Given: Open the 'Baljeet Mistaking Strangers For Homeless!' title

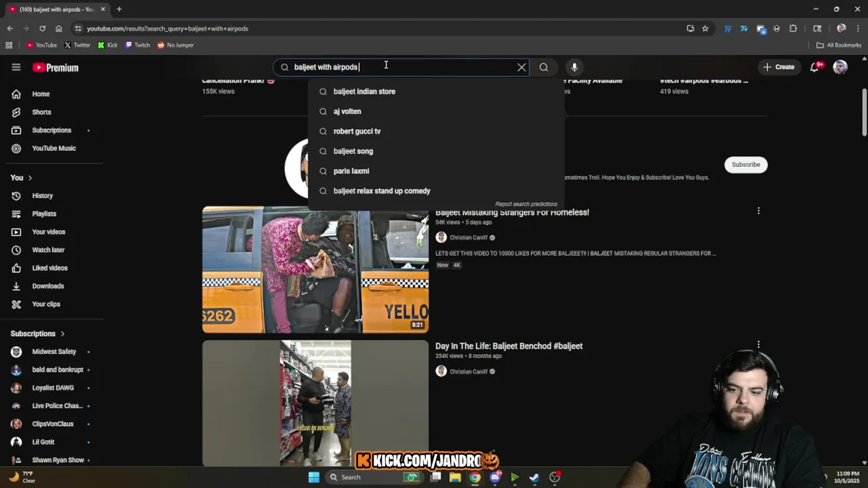Looking at the screenshot, I should click(512, 212).
